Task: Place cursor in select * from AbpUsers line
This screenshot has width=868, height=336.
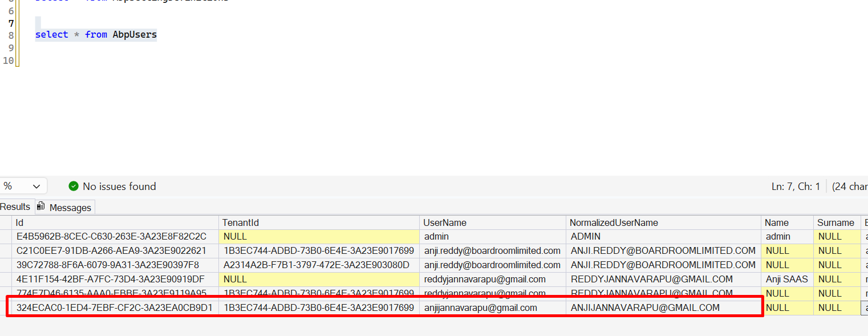Action: pyautogui.click(x=96, y=35)
